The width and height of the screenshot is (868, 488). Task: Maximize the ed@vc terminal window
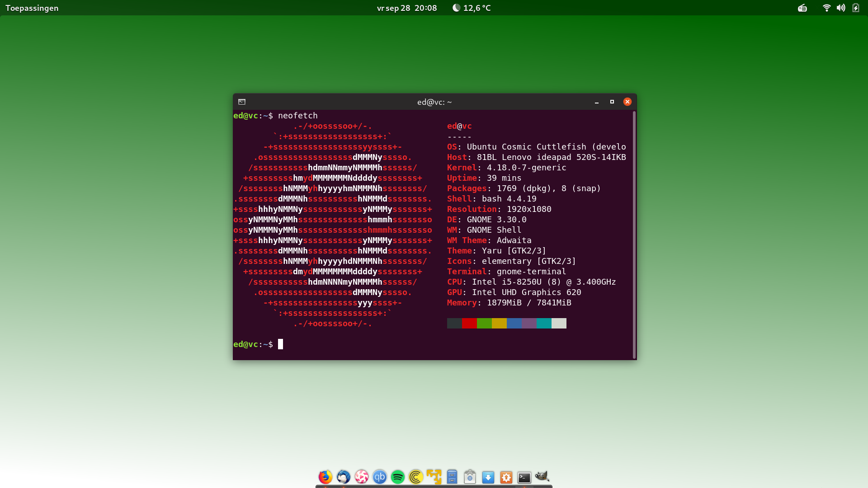tap(612, 102)
